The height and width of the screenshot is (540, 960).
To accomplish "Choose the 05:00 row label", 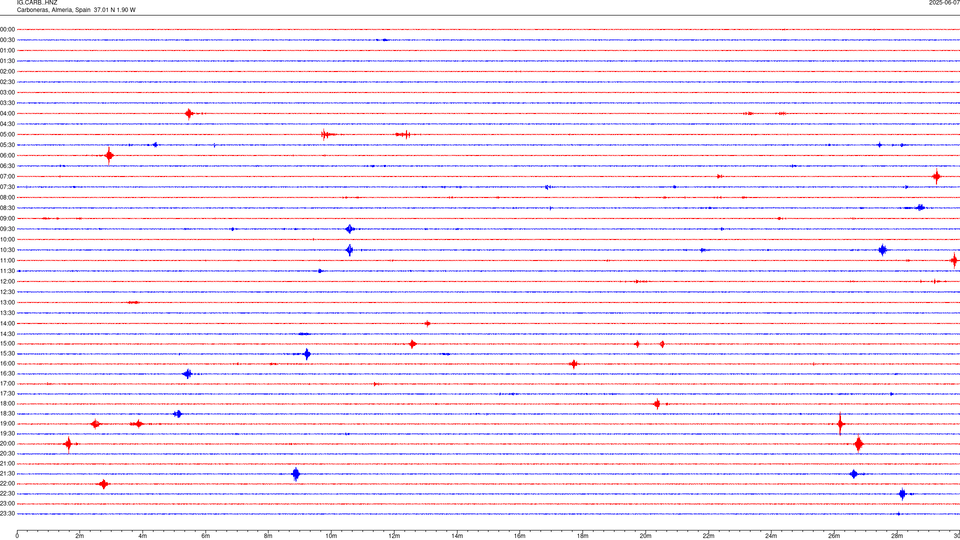I will (x=7, y=134).
